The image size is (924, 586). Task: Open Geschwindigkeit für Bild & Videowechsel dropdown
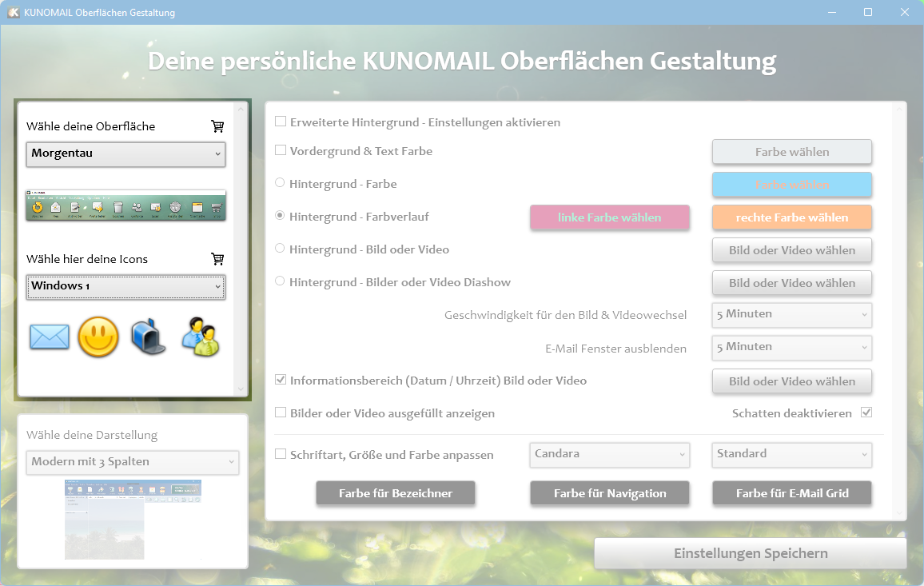click(792, 315)
